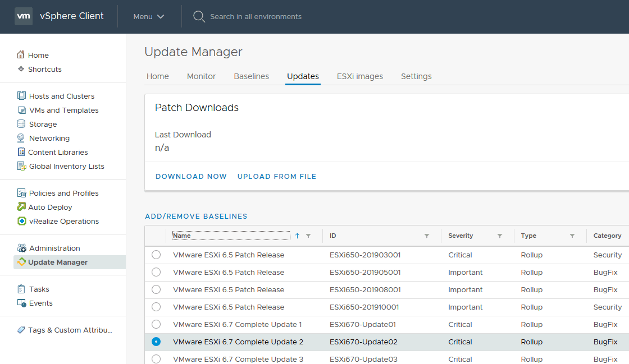Click the Events sidebar icon

coord(21,303)
